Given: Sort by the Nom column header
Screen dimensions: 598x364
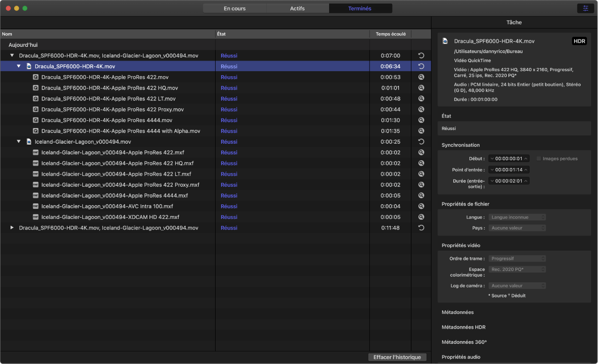Looking at the screenshot, I should point(108,34).
